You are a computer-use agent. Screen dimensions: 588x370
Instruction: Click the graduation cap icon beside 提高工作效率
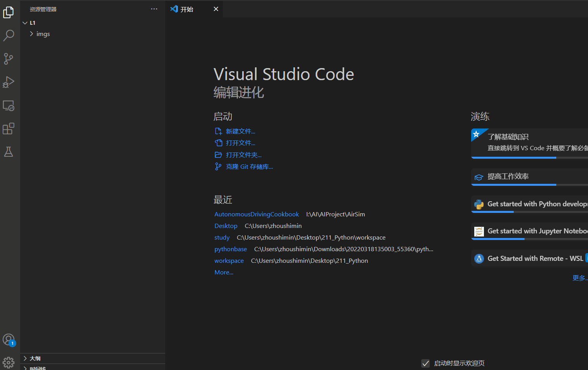(479, 177)
